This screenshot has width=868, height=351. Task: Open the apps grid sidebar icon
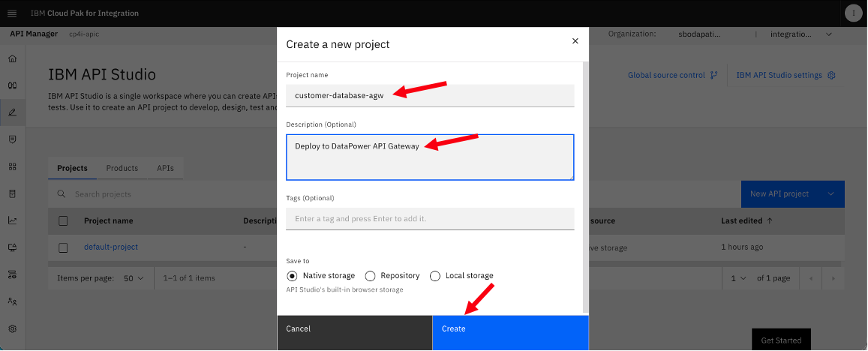pyautogui.click(x=12, y=166)
